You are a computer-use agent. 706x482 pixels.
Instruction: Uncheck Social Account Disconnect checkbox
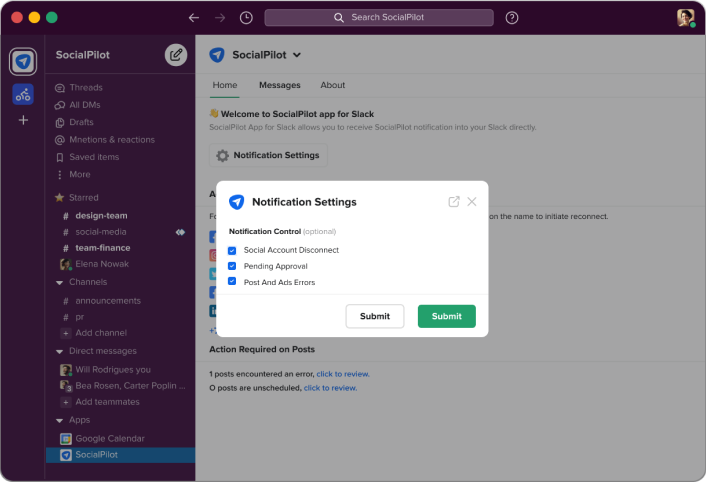[x=232, y=250]
